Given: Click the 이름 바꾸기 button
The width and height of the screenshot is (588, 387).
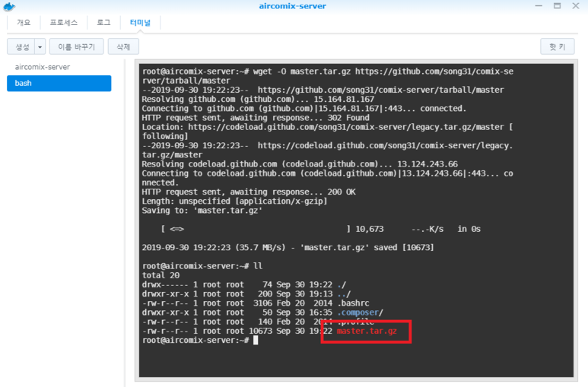Looking at the screenshot, I should (77, 47).
